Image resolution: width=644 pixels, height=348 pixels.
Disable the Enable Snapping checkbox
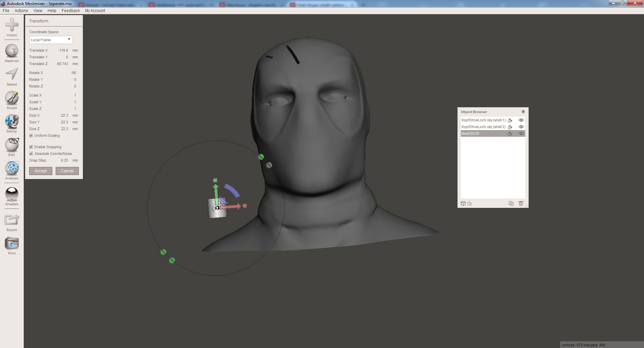click(x=31, y=147)
